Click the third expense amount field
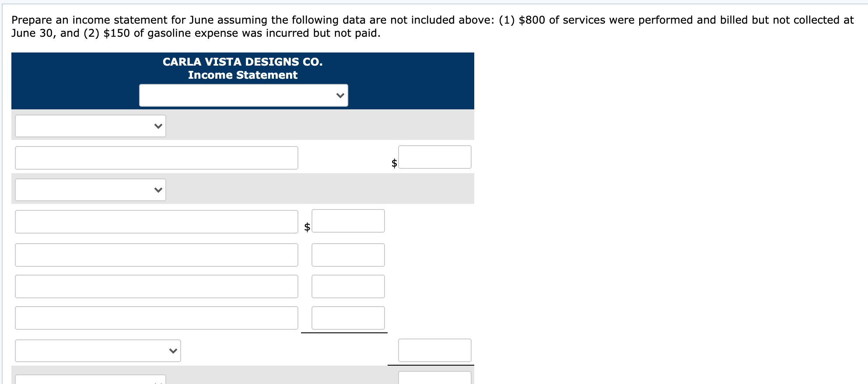 [347, 286]
